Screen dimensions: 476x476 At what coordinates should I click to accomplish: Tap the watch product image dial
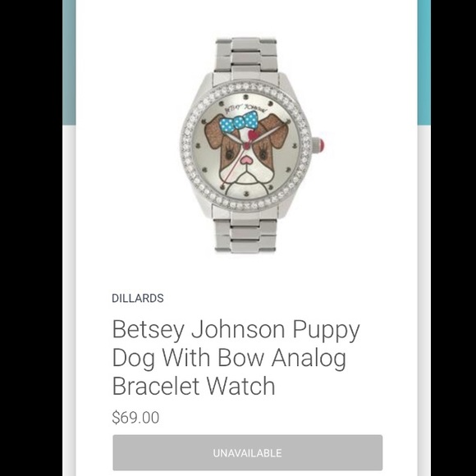[x=246, y=147]
